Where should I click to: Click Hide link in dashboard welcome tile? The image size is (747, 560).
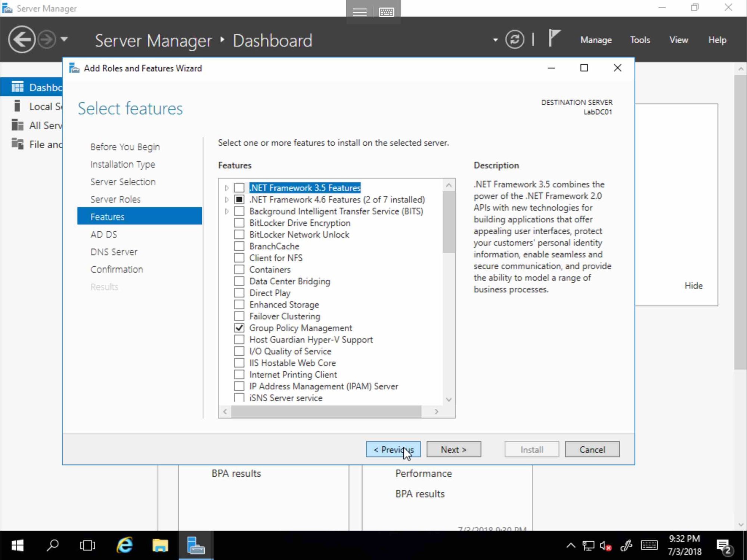point(694,285)
